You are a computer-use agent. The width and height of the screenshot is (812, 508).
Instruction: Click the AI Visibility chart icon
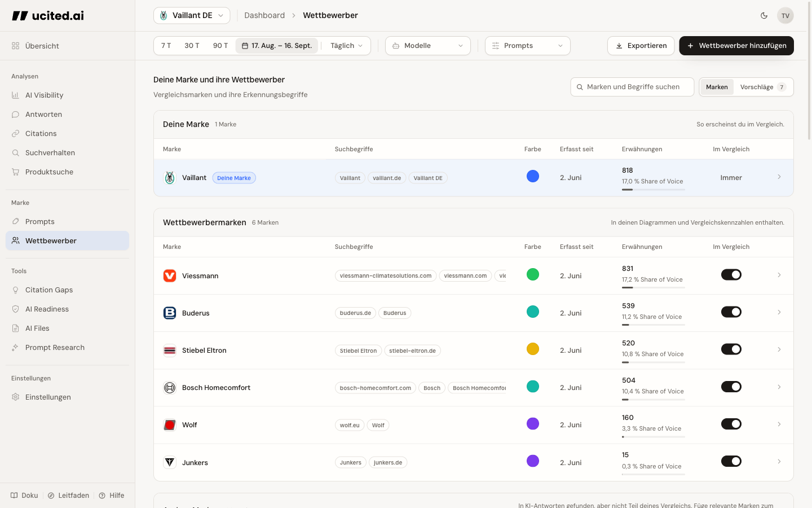pos(15,95)
